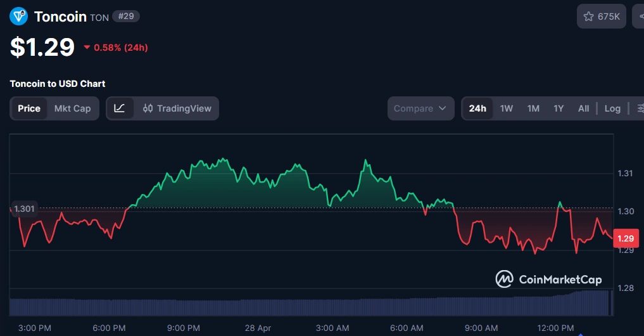
Task: Open chart settings sliders icon
Action: [x=638, y=108]
